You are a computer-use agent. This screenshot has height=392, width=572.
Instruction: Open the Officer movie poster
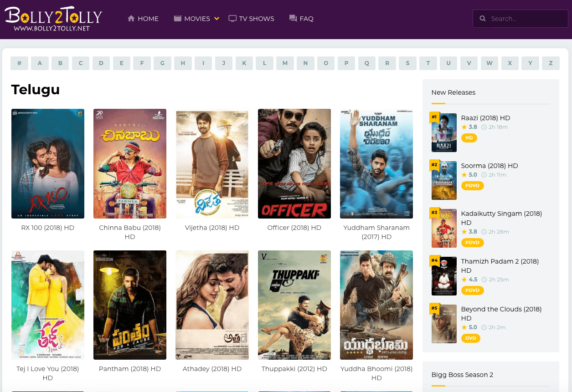coord(294,163)
